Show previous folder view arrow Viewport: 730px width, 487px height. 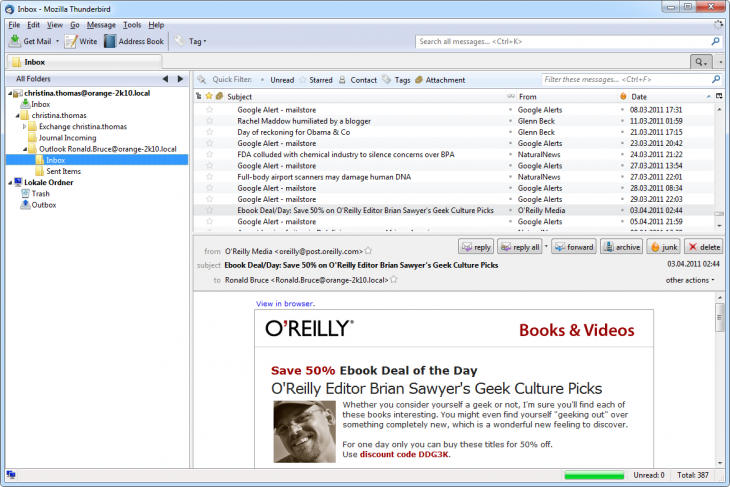pos(165,79)
